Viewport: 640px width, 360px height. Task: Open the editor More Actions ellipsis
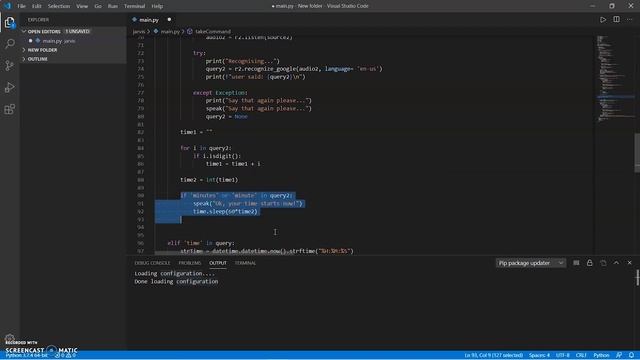629,19
